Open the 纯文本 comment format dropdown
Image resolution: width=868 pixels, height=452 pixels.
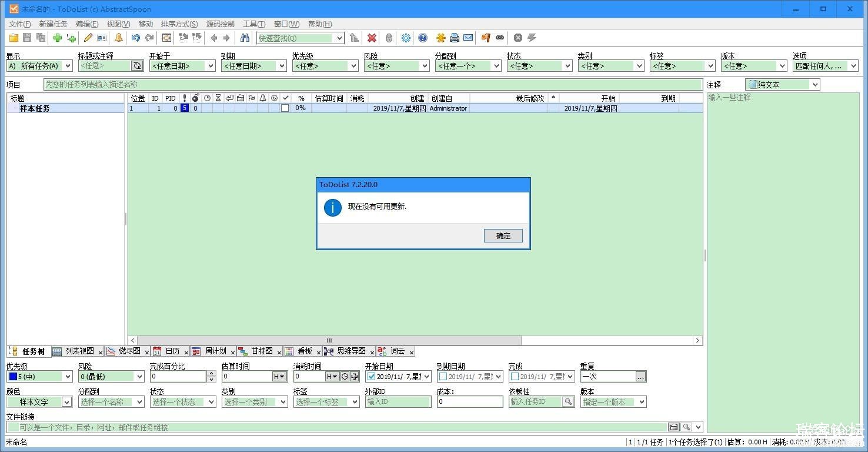pos(814,85)
